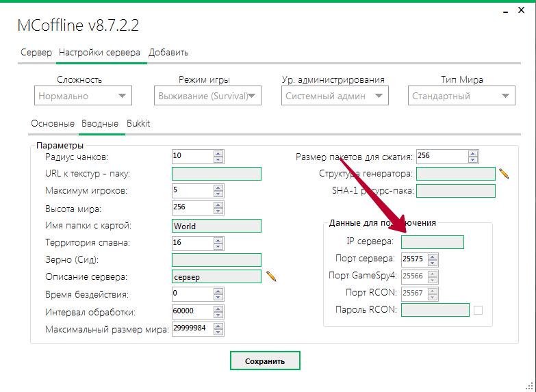This screenshot has height=392, width=536.
Task: Click the Пароль RCON input field
Action: [x=435, y=310]
